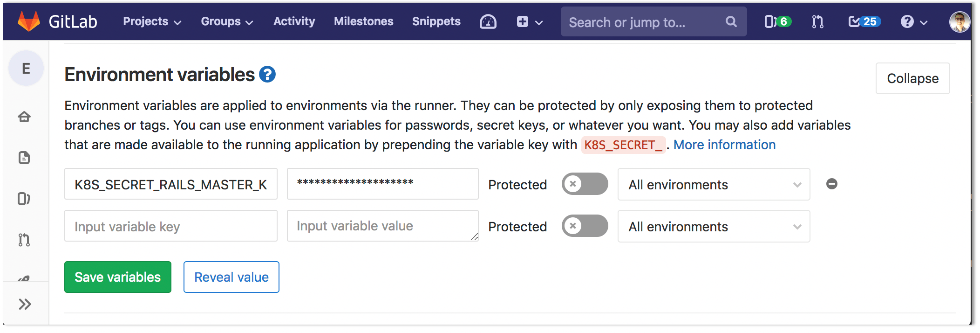Click the GitLab fox logo
This screenshot has width=980, height=333.
click(29, 21)
